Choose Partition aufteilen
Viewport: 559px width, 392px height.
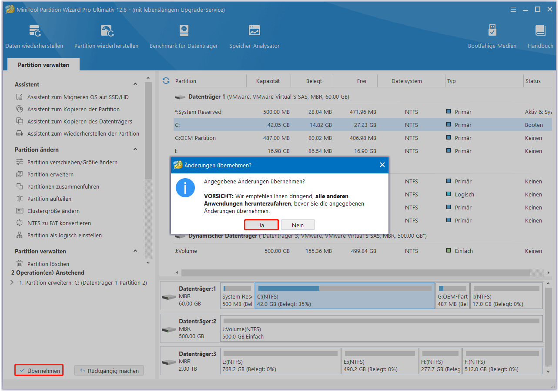[49, 199]
